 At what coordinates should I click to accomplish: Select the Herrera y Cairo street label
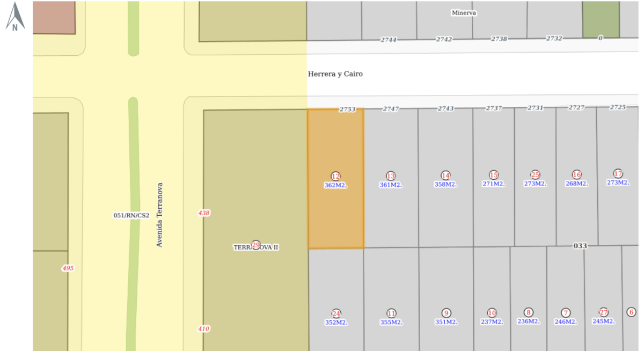click(x=335, y=74)
